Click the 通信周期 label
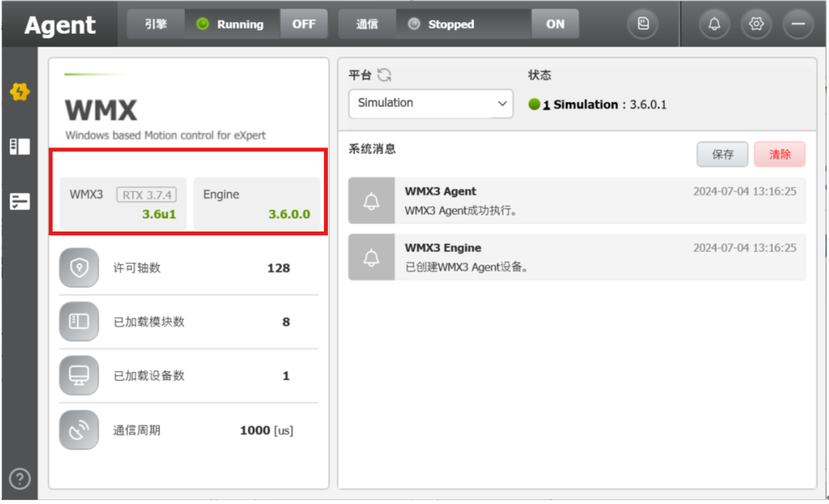The image size is (829, 504). [x=137, y=430]
